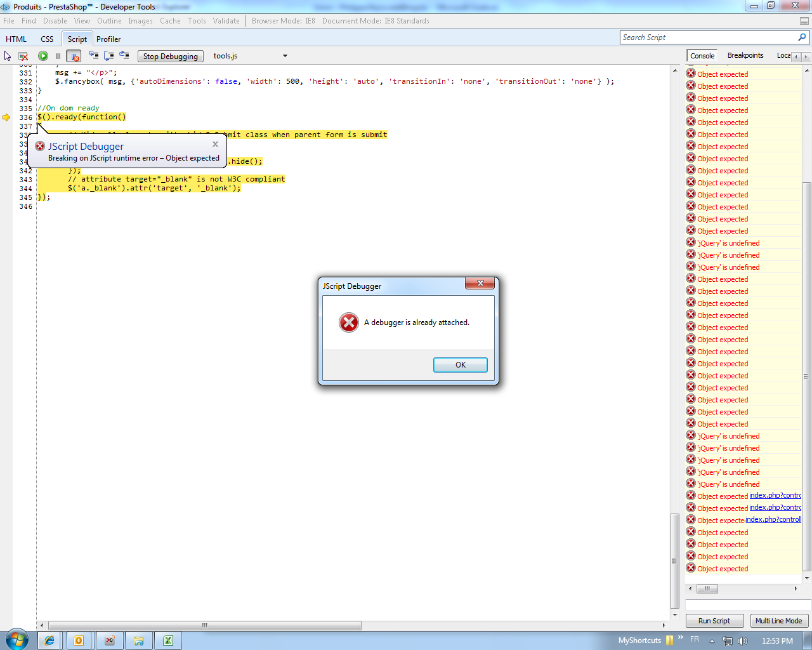Focus the console command input field

749,605
